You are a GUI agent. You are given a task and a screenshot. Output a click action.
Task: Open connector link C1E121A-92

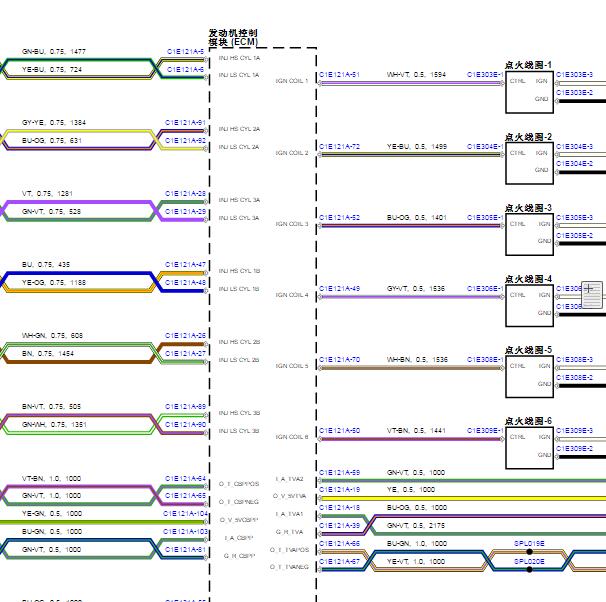(185, 140)
